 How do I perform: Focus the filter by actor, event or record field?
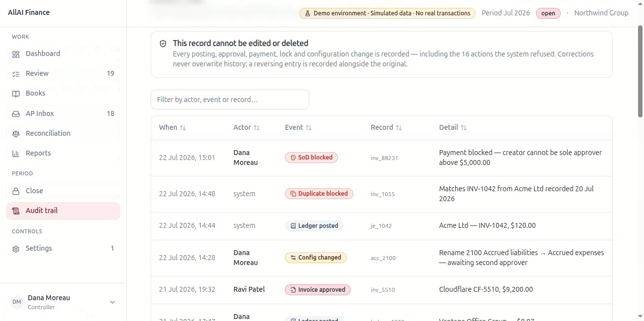pyautogui.click(x=230, y=100)
